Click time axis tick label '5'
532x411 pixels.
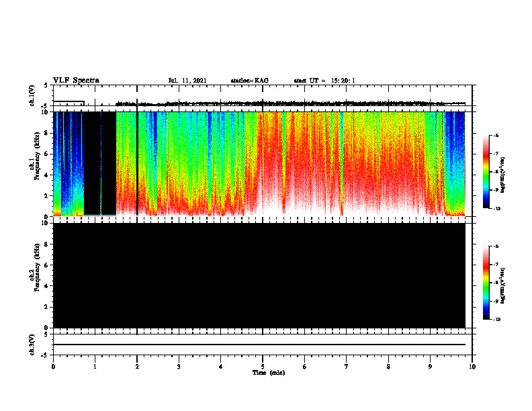263,367
